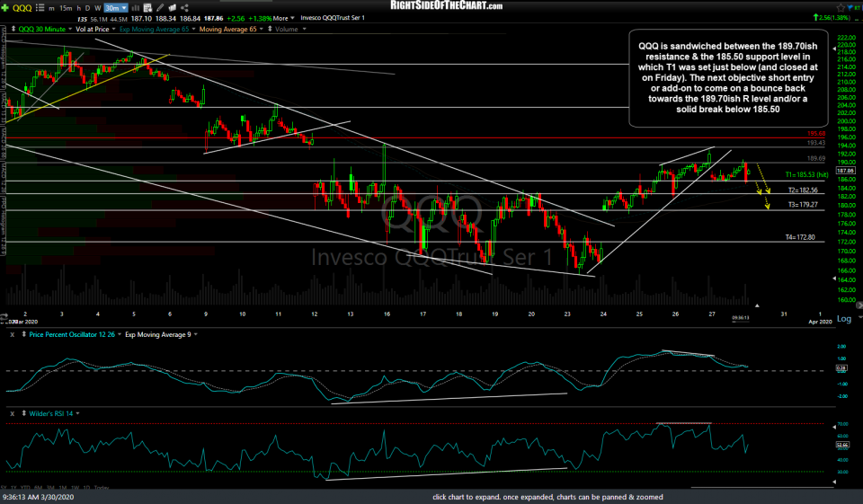Click left-arrow marker near the 220.00 price scale
Viewport: 863px width, 504px height.
pos(834,49)
